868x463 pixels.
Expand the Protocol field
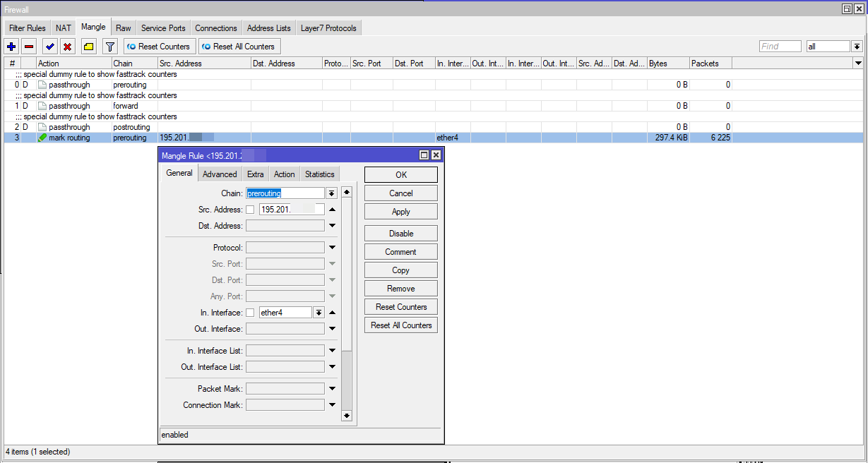pyautogui.click(x=332, y=248)
